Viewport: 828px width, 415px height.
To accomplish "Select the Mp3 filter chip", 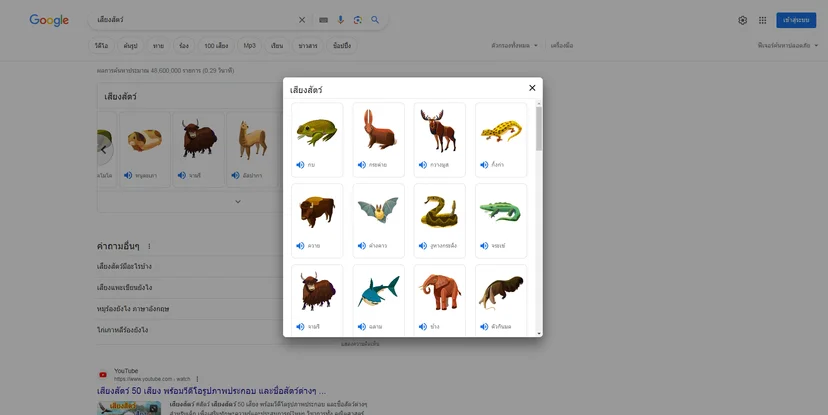I will pos(249,46).
